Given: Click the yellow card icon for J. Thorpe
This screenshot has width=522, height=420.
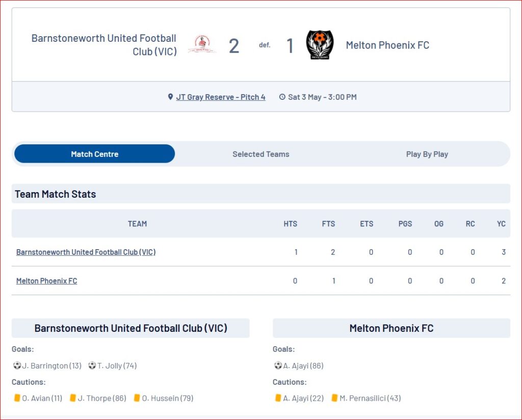Looking at the screenshot, I should pyautogui.click(x=72, y=398).
